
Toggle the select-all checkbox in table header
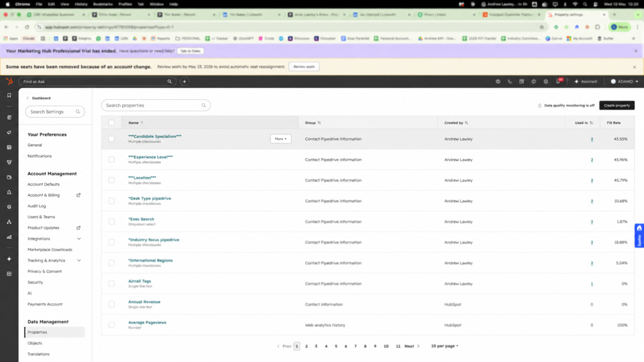[111, 123]
